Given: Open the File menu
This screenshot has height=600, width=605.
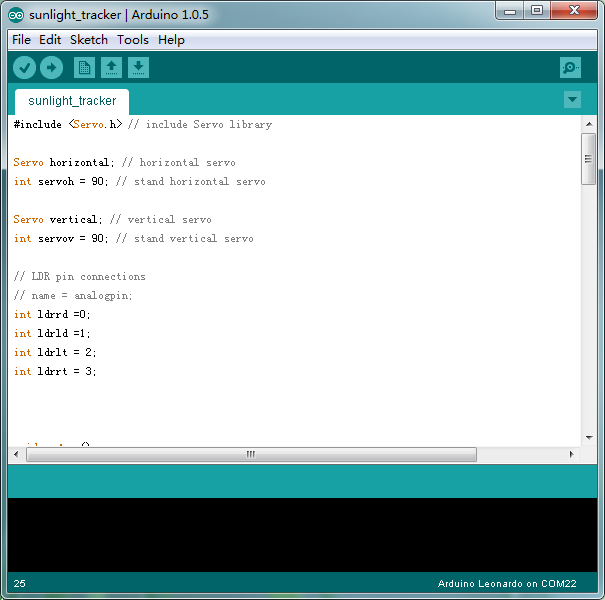Looking at the screenshot, I should (x=21, y=40).
